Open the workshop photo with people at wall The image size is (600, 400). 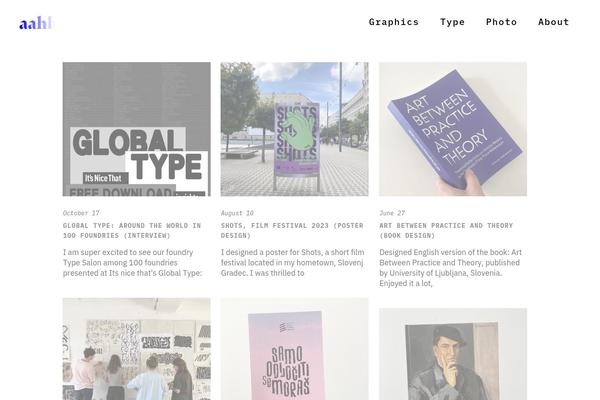137,349
